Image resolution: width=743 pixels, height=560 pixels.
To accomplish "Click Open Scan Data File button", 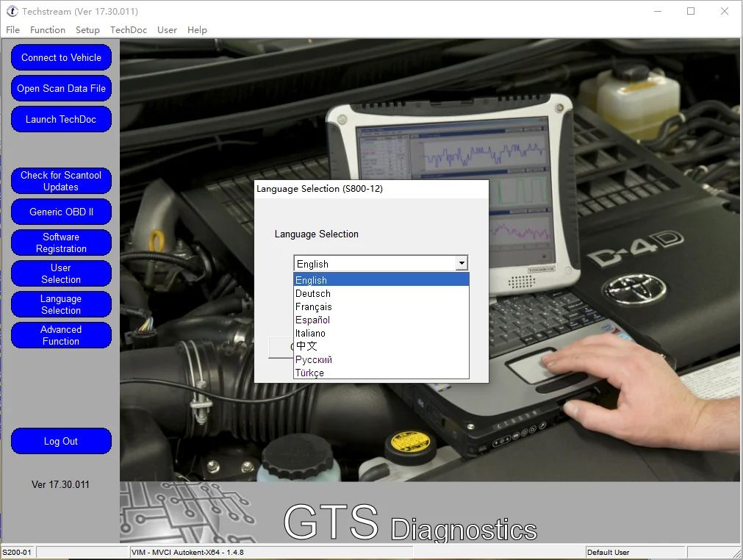I will pyautogui.click(x=61, y=88).
